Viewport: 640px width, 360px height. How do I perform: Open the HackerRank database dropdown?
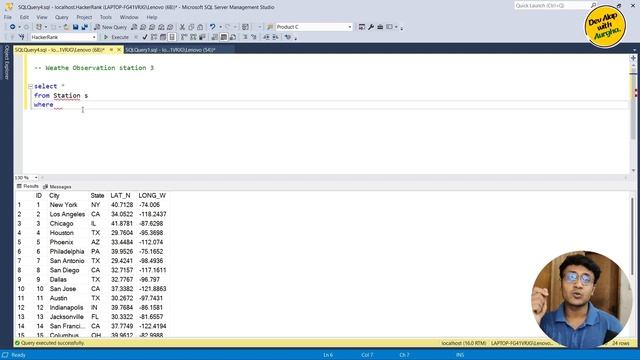pyautogui.click(x=94, y=37)
